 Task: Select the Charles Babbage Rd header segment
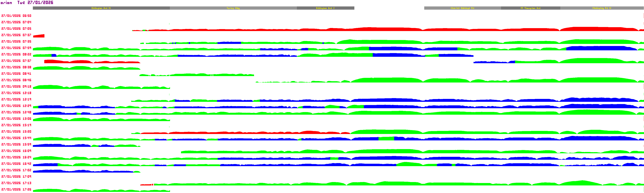click(462, 8)
